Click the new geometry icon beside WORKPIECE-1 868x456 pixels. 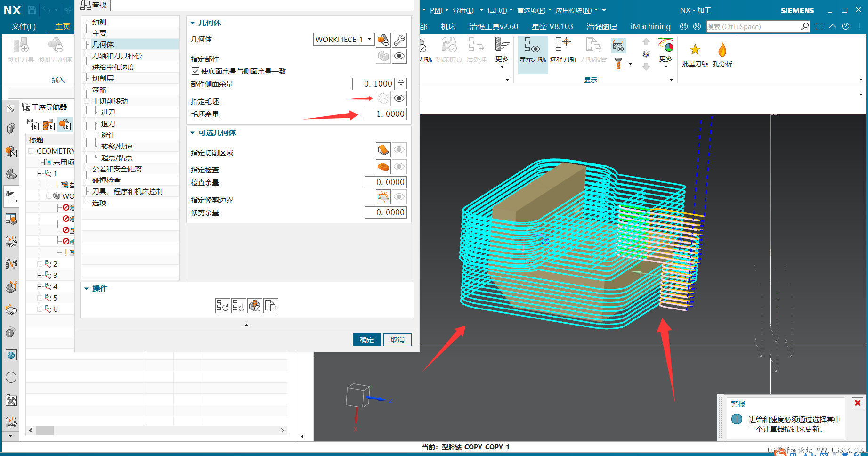coord(383,40)
